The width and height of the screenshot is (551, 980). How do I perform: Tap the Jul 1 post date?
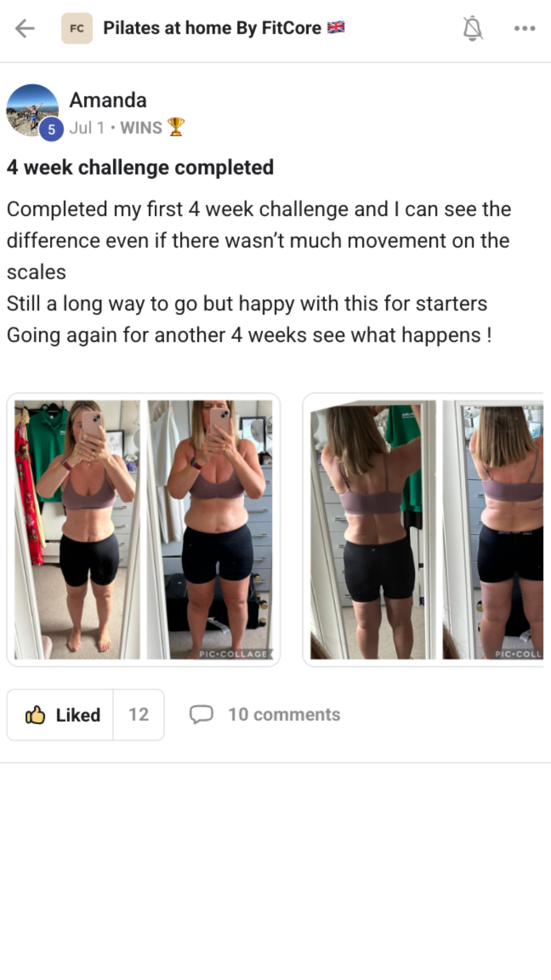pos(87,128)
